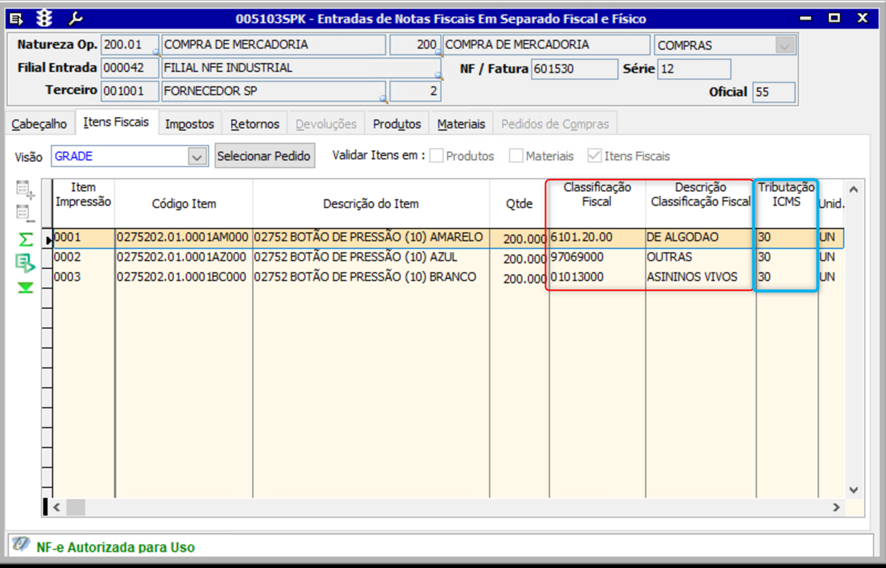Select item code 0275202.01.0001AZ000
The height and width of the screenshot is (568, 886).
pos(184,258)
